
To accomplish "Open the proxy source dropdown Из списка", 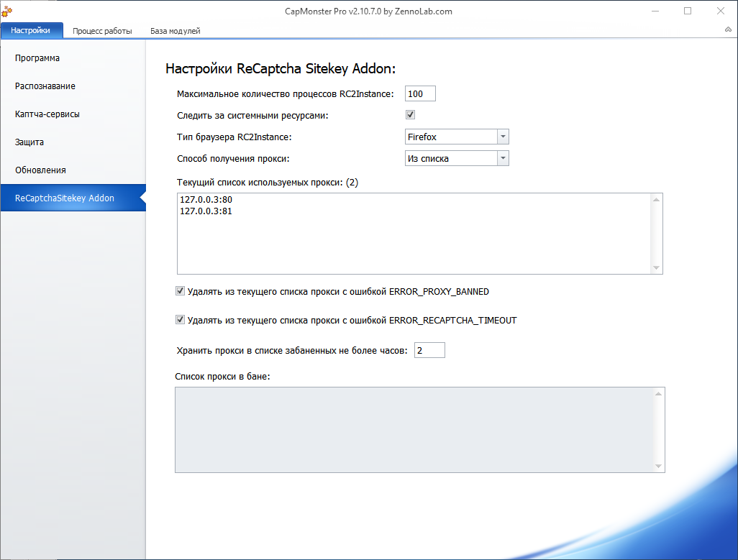I will (x=457, y=158).
